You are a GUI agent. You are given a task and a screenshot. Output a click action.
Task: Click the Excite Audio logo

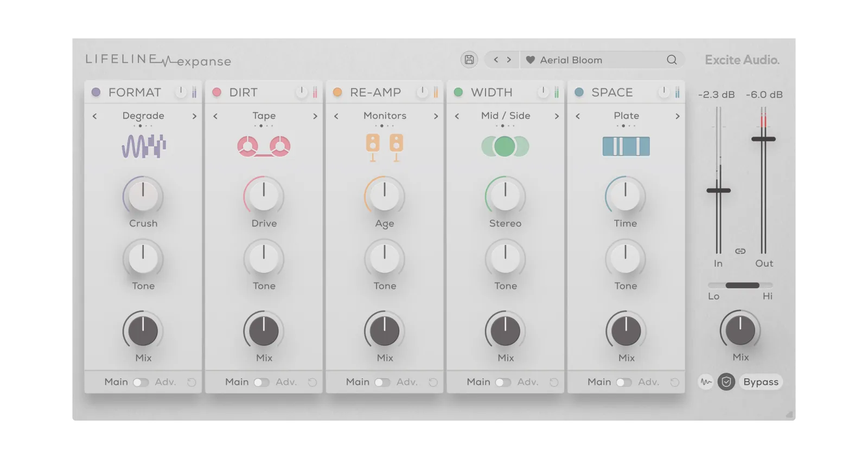(742, 60)
